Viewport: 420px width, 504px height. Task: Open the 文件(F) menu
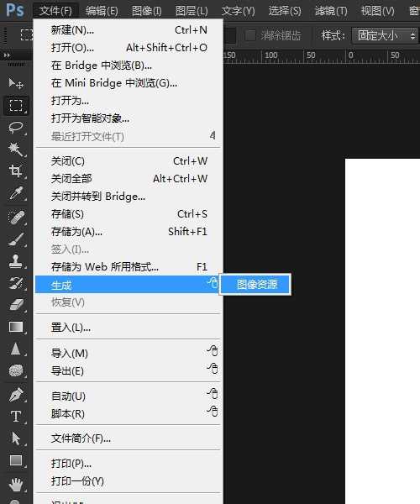(56, 11)
